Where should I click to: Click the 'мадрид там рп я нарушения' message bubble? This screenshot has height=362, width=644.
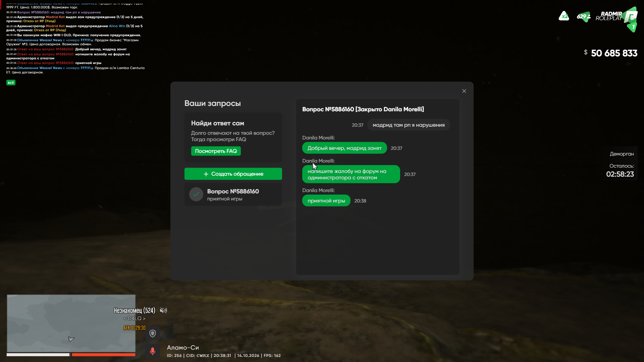(409, 125)
